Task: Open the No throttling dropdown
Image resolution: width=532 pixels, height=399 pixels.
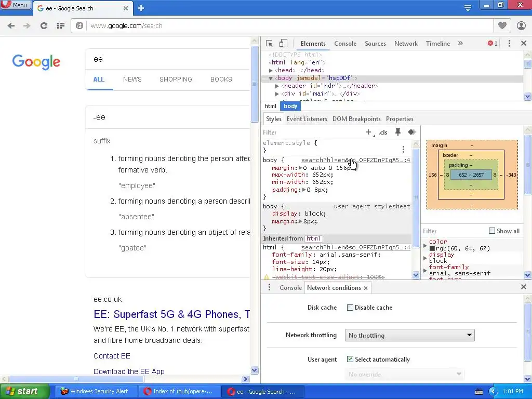Action: point(409,335)
